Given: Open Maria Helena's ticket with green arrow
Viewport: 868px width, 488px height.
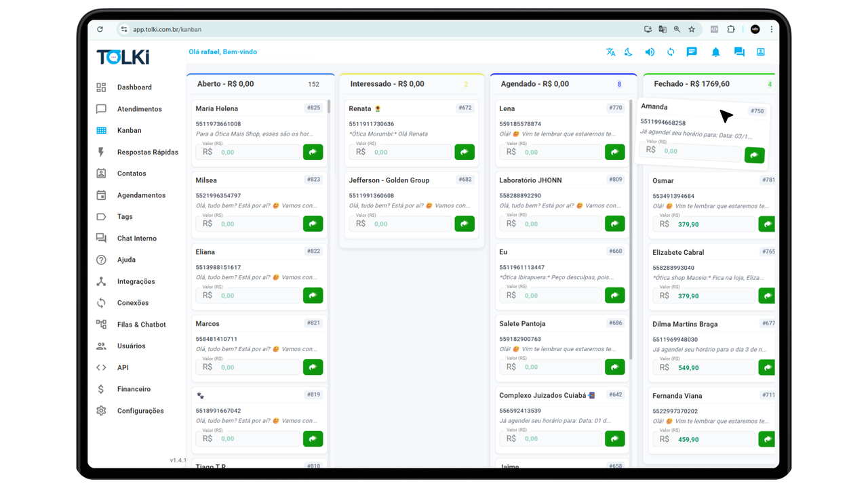Looking at the screenshot, I should tap(313, 152).
